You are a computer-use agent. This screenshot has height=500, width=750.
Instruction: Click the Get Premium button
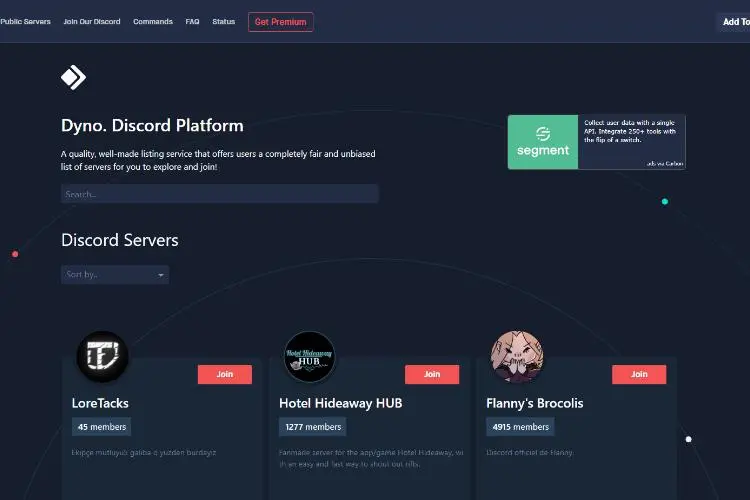(281, 22)
